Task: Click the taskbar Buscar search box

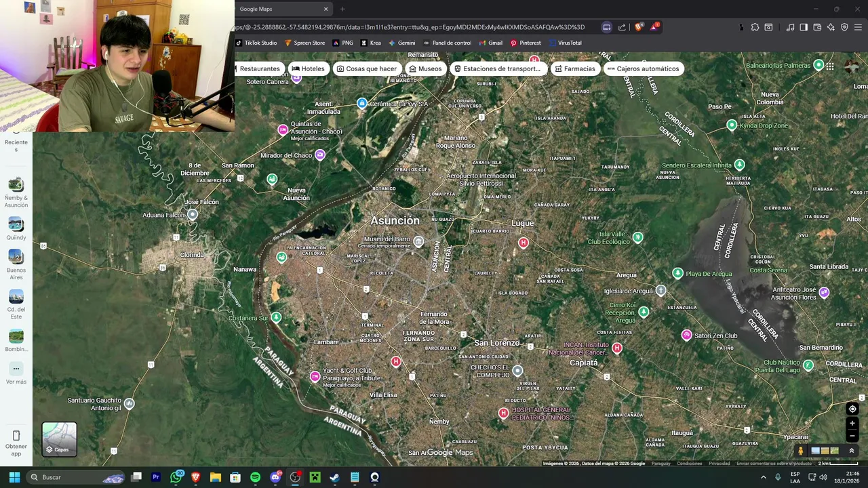Action: click(x=76, y=477)
